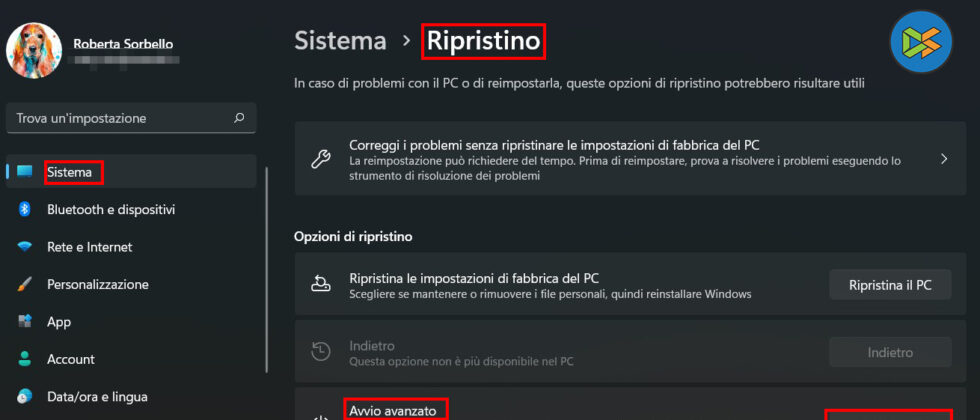Click the Account person icon
Screen dimensions: 980x420
pos(25,359)
